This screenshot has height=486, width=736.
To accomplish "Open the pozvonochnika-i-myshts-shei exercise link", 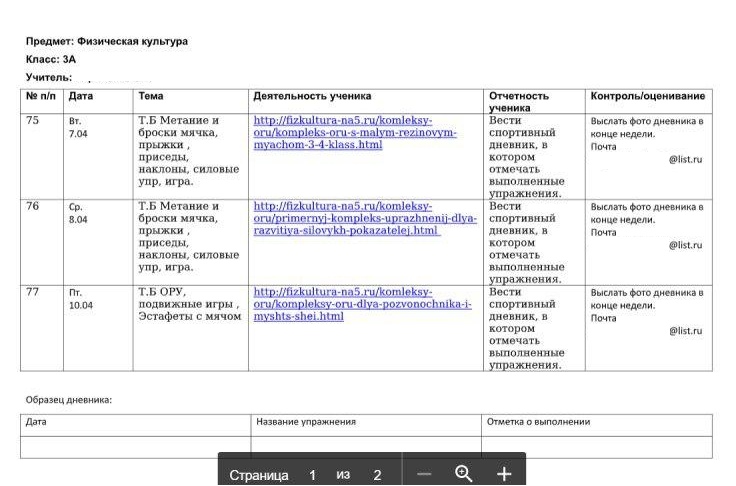I will (362, 304).
